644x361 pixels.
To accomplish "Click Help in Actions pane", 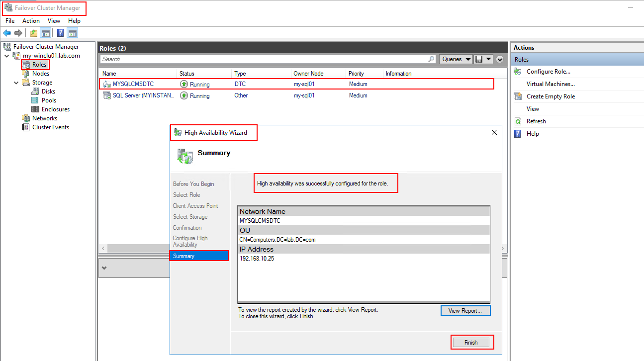I will 533,134.
